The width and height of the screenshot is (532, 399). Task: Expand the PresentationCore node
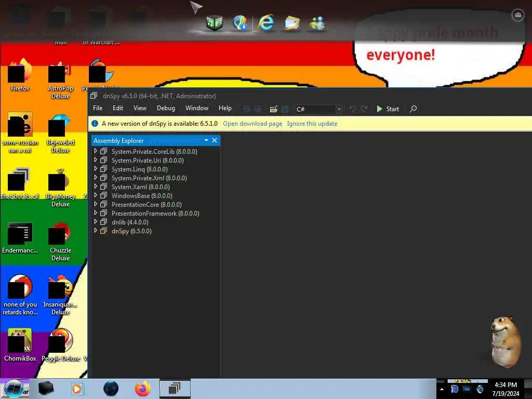click(96, 204)
